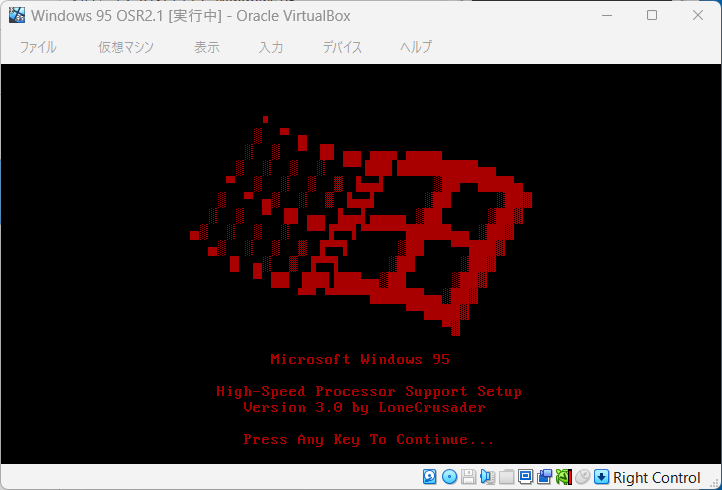Click the display monitor status icon
722x490 pixels.
[x=525, y=477]
